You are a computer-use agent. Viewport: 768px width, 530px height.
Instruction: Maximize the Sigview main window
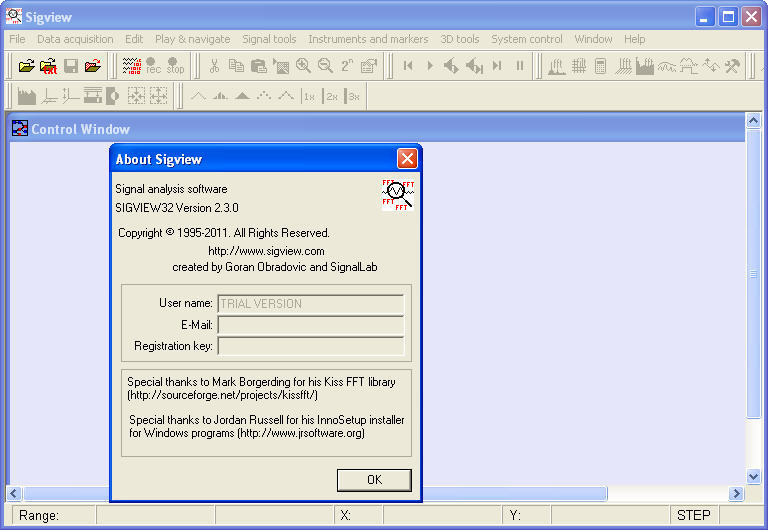click(x=728, y=17)
